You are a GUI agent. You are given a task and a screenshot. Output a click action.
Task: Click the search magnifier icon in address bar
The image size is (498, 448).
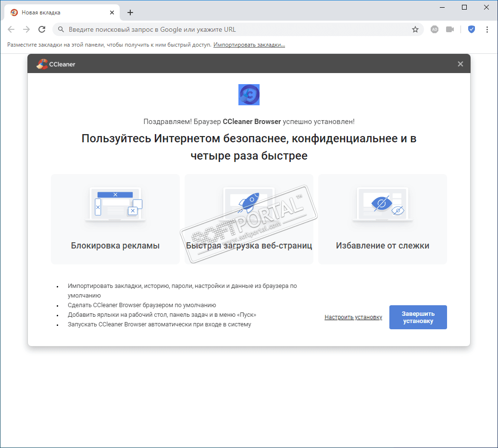click(x=61, y=29)
